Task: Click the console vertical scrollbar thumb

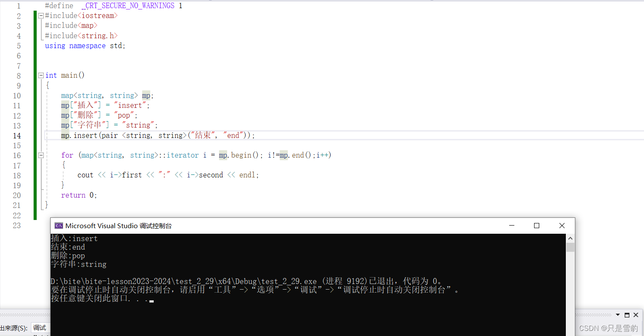Action: pos(570,247)
